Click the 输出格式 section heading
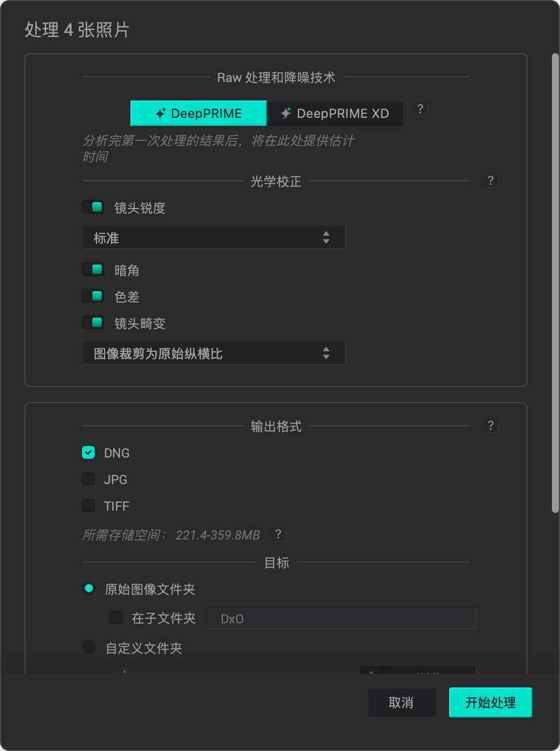 tap(276, 426)
